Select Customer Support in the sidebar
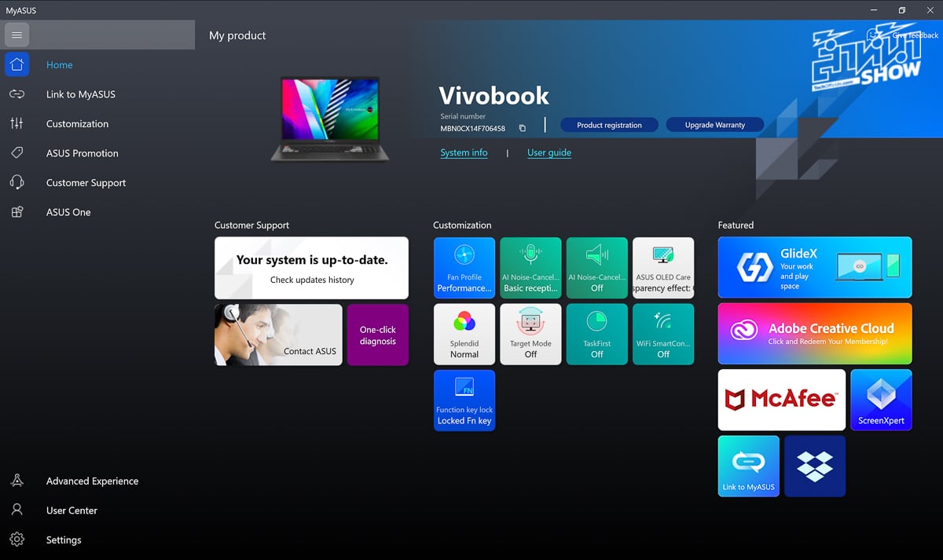Viewport: 943px width, 560px height. click(x=86, y=183)
